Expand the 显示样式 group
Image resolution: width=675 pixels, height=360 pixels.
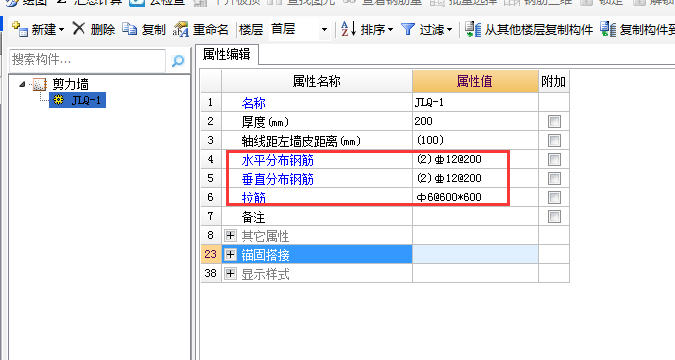click(230, 273)
